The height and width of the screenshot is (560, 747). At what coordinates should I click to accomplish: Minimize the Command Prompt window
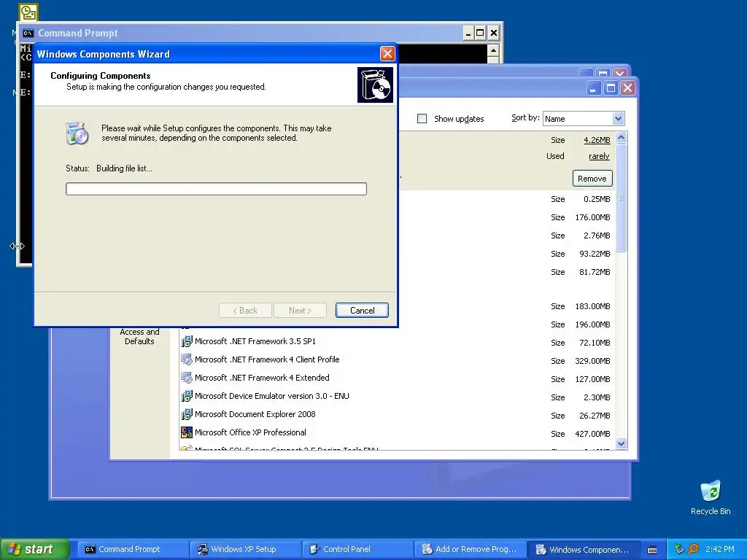point(468,33)
